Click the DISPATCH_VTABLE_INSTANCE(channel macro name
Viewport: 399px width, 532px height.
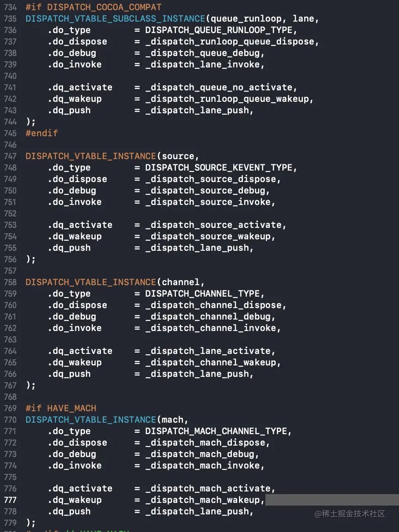click(90, 282)
